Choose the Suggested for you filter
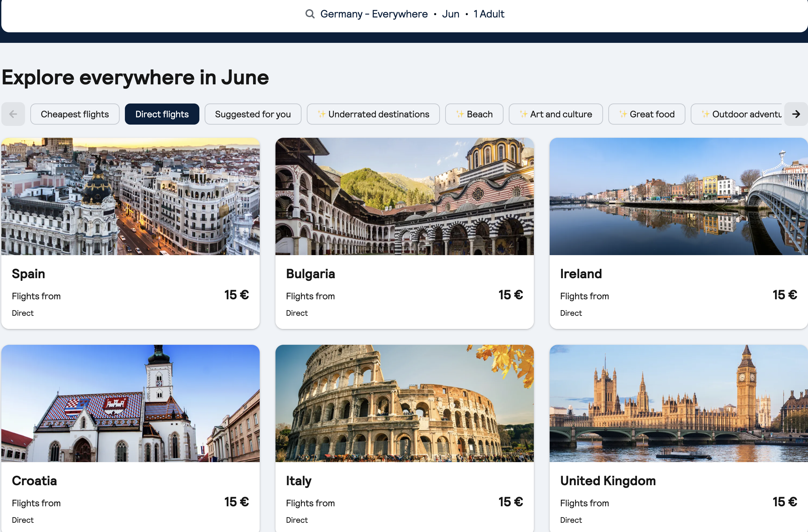 (x=253, y=114)
